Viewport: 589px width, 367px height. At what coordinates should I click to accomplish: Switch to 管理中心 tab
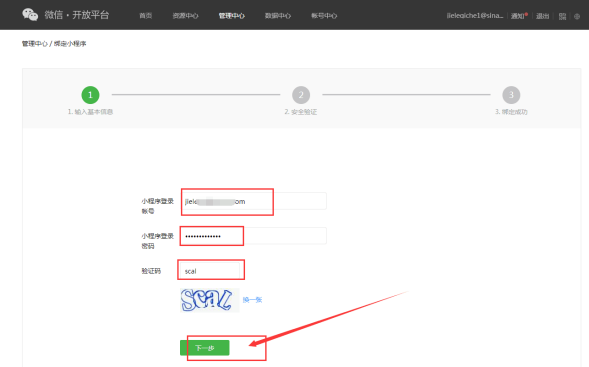(x=231, y=16)
